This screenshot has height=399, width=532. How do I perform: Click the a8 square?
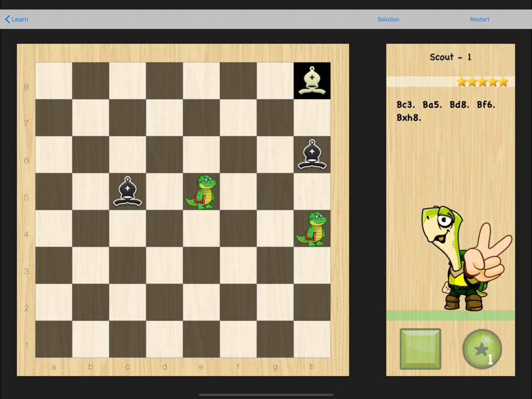coord(54,81)
